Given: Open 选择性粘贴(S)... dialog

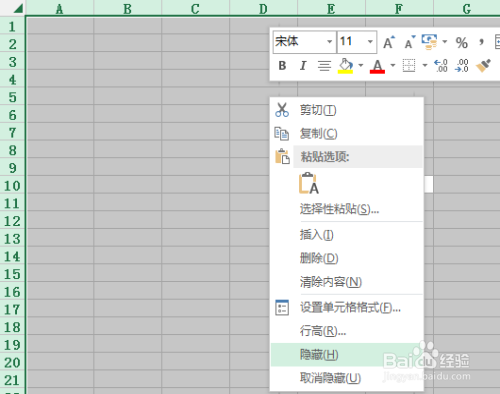Looking at the screenshot, I should coord(347,209).
